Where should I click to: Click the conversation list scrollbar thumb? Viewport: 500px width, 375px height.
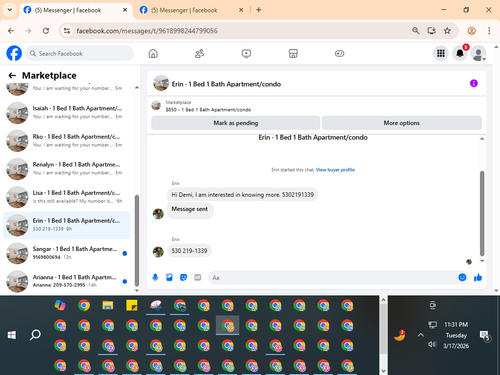[137, 240]
